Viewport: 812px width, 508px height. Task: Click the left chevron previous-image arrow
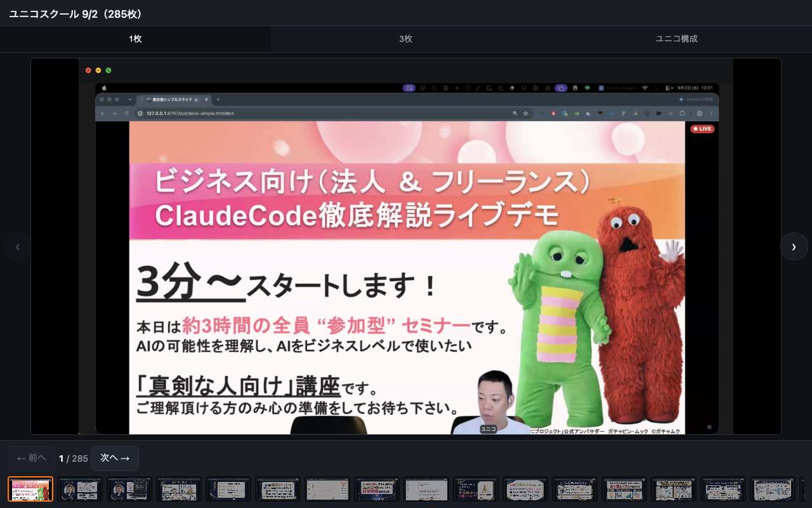pos(18,246)
